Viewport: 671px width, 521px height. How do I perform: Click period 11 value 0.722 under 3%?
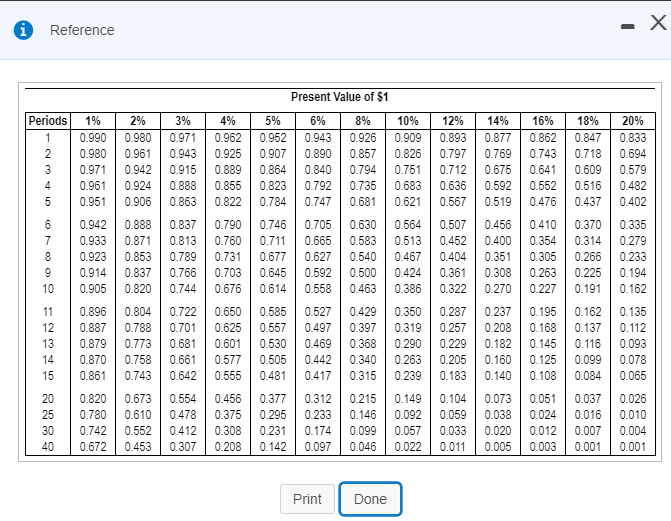[x=183, y=312]
